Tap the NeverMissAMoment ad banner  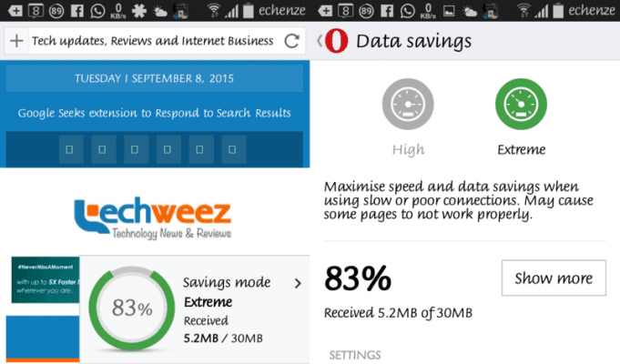(46, 279)
